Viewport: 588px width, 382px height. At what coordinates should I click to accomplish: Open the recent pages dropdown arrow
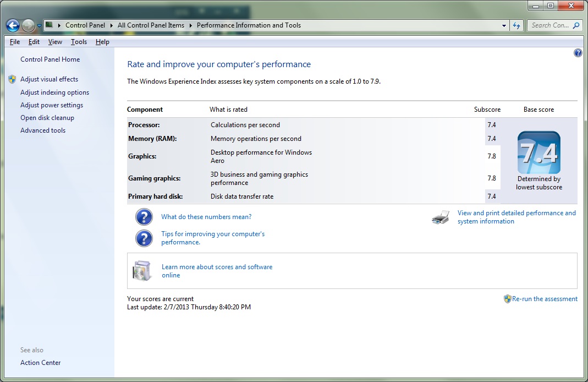point(39,26)
